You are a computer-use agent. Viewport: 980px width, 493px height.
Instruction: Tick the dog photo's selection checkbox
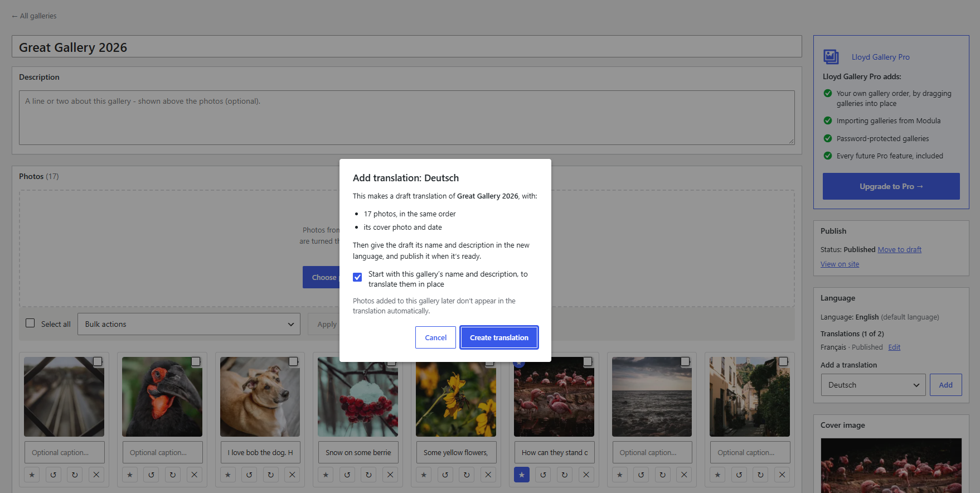tap(293, 361)
